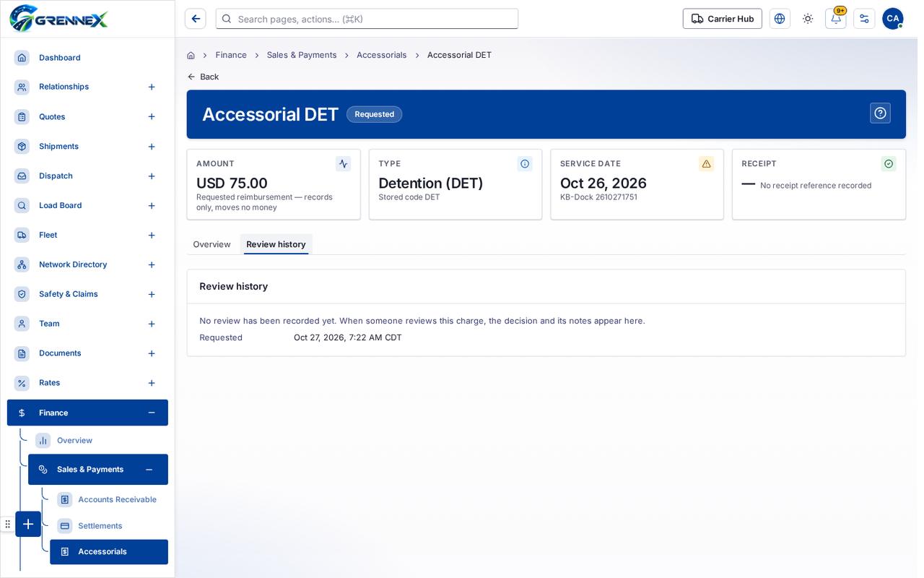
Task: Go to Accessorials breadcrumb
Action: (x=382, y=55)
